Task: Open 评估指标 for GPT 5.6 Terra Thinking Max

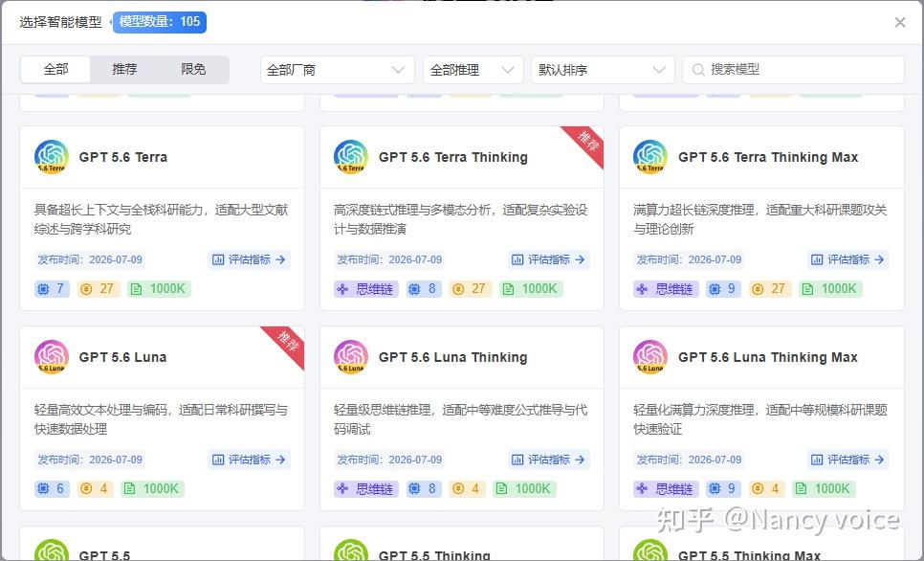Action: click(x=848, y=259)
